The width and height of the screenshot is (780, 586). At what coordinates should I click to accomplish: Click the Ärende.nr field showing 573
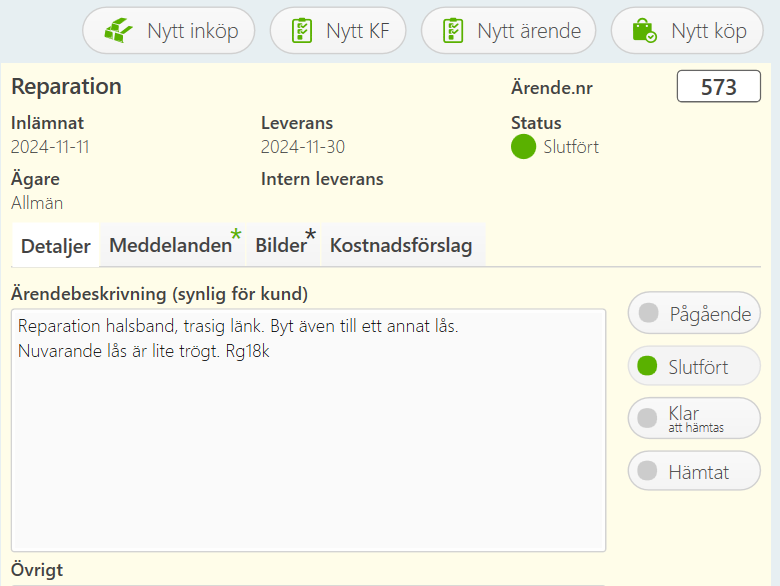pos(718,87)
